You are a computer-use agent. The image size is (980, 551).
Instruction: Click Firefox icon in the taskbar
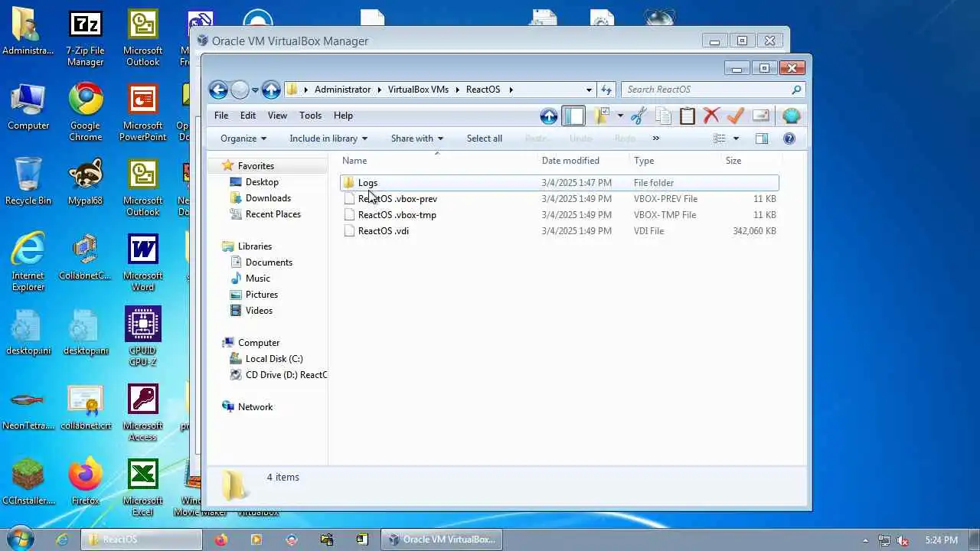221,540
